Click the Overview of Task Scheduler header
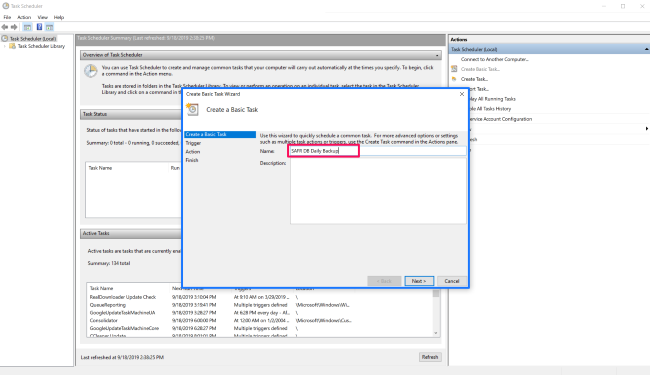Image resolution: width=650 pixels, height=375 pixels. tap(261, 55)
